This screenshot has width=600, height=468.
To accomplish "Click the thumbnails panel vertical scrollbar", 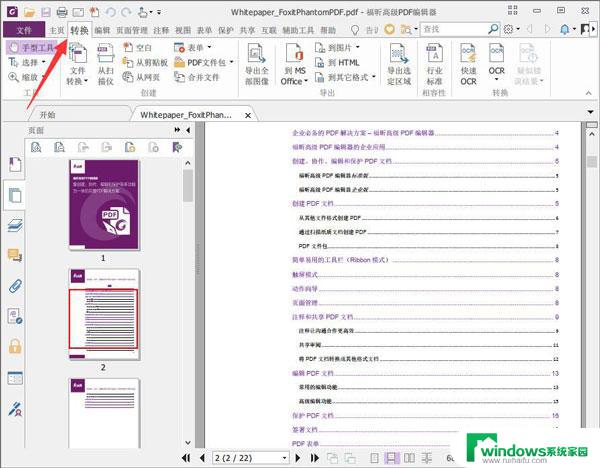I will click(x=188, y=186).
